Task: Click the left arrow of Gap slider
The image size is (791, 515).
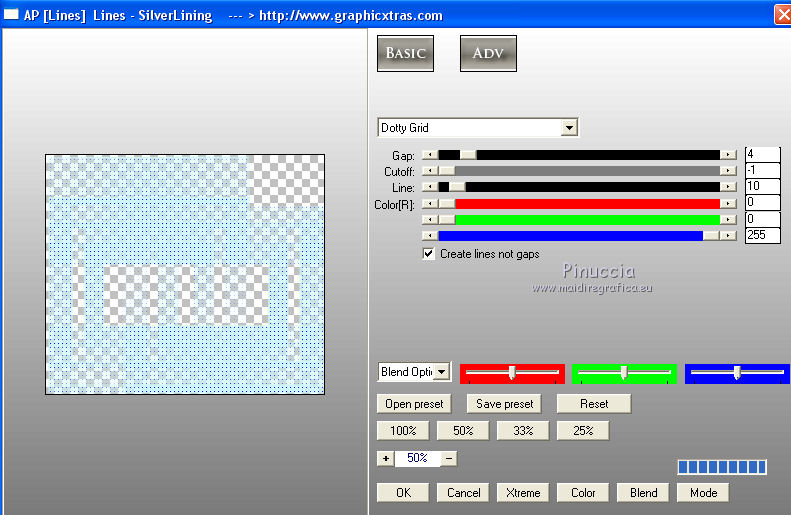Action: 430,155
